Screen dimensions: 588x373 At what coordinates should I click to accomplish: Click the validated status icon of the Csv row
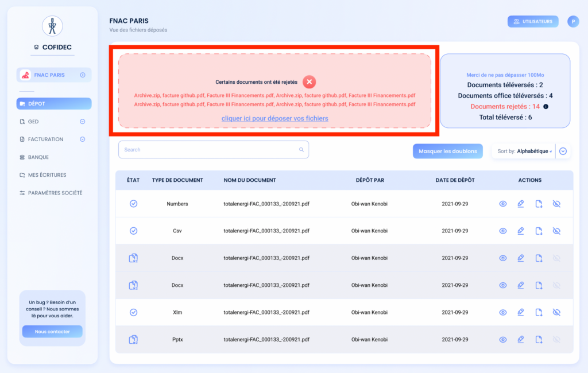133,231
